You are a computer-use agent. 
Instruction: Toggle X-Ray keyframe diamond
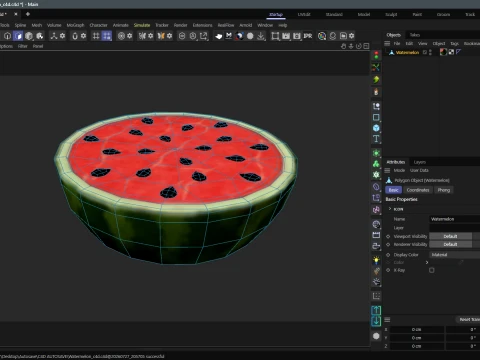pyautogui.click(x=388, y=270)
